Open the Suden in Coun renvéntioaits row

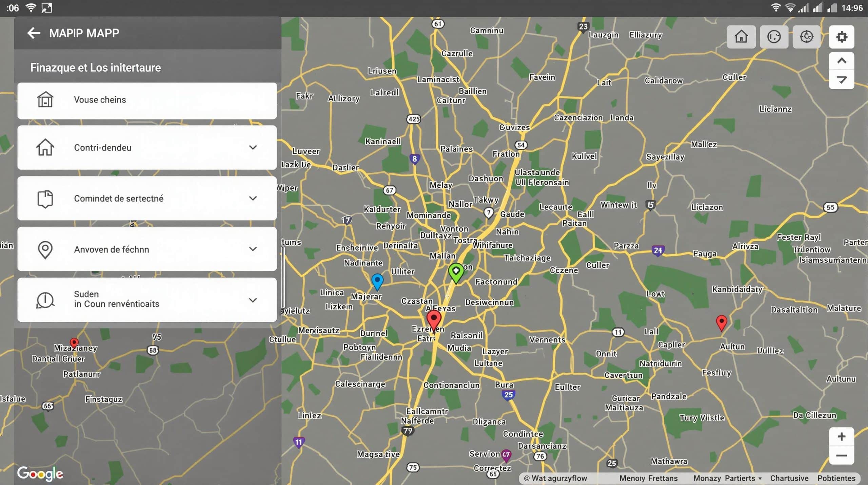[147, 300]
